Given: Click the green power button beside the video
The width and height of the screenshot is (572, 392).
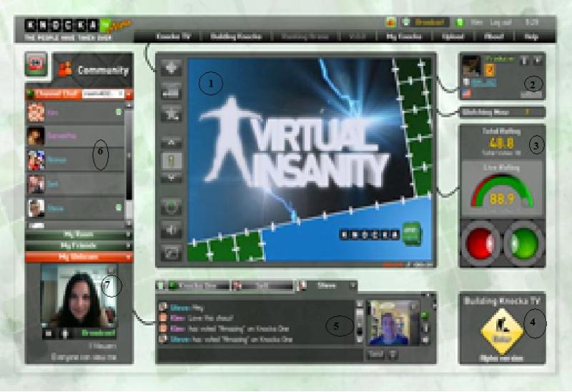Looking at the screenshot, I should [172, 207].
